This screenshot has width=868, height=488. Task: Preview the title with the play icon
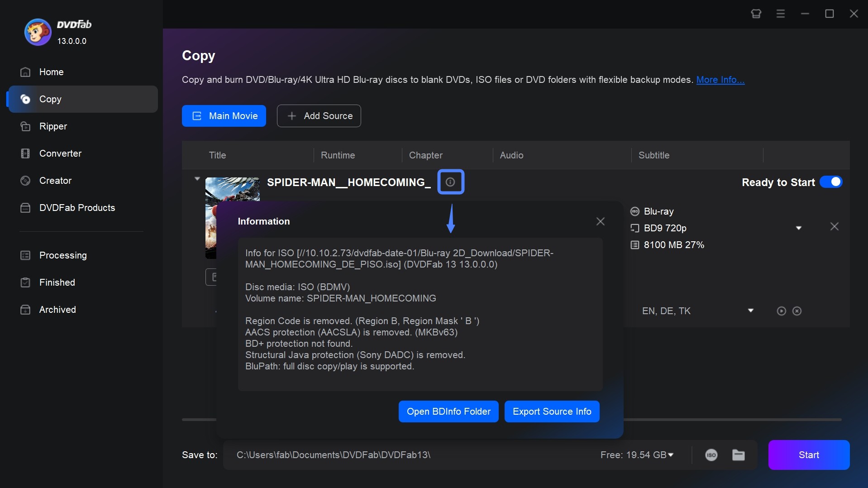[x=781, y=311]
